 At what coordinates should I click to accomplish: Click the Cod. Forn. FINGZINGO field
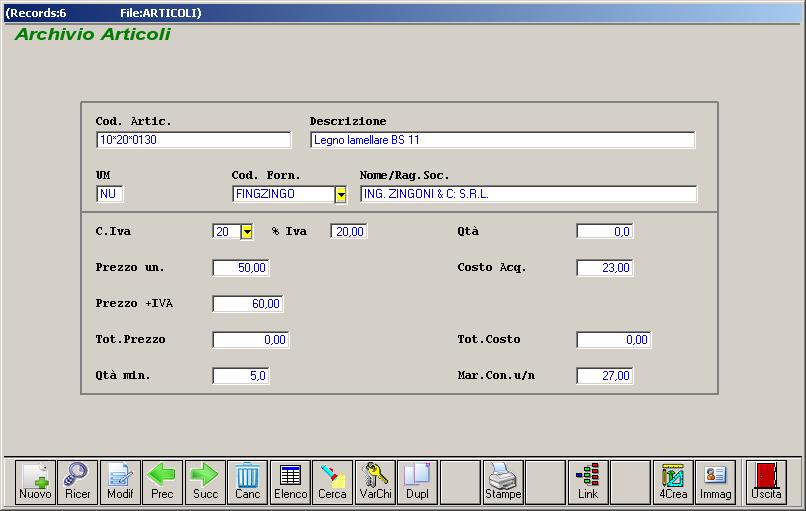click(x=284, y=194)
